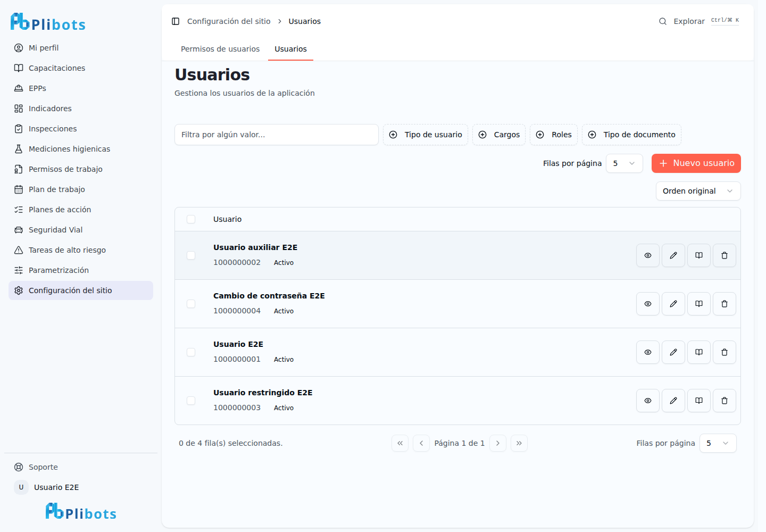766x532 pixels.
Task: Click the Nuevo usuario button
Action: [696, 163]
